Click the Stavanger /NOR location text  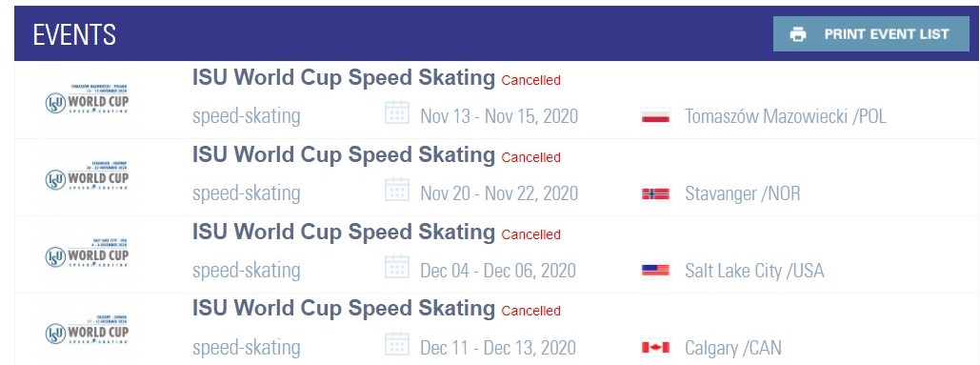pyautogui.click(x=743, y=193)
